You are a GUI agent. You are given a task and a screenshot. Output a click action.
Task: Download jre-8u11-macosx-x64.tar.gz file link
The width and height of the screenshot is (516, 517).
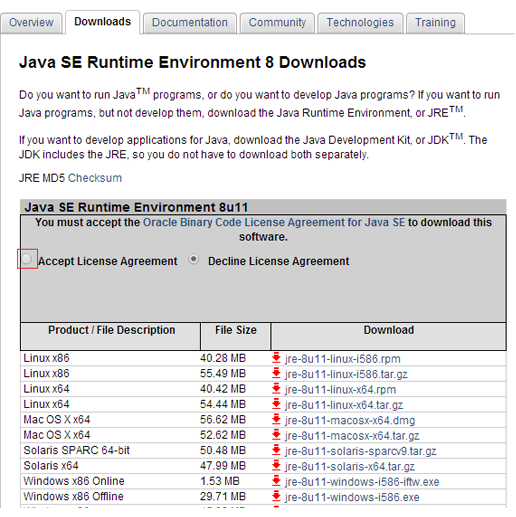click(x=352, y=436)
